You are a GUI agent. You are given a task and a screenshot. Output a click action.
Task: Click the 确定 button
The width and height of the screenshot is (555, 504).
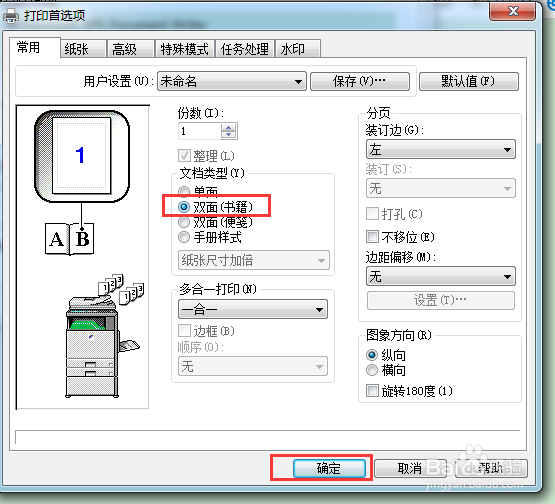pyautogui.click(x=329, y=468)
